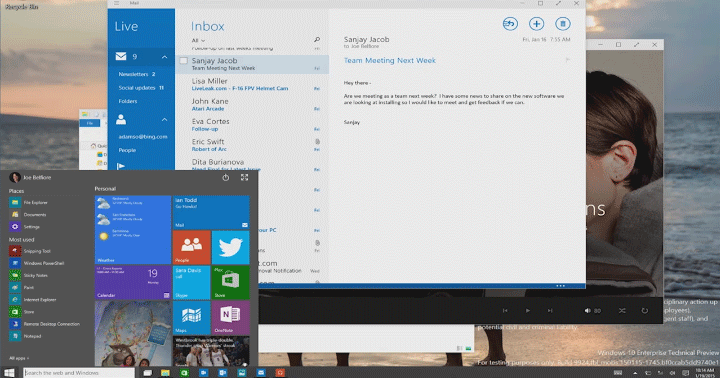Tick the Sanjay Jacob message checkbox
This screenshot has width=720, height=378.
point(183,61)
